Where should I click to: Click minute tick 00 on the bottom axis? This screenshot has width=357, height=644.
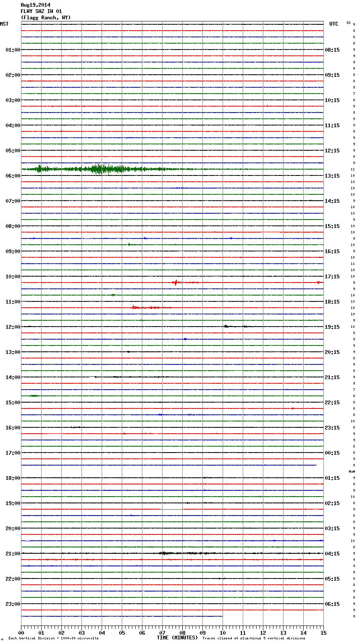click(x=21, y=633)
